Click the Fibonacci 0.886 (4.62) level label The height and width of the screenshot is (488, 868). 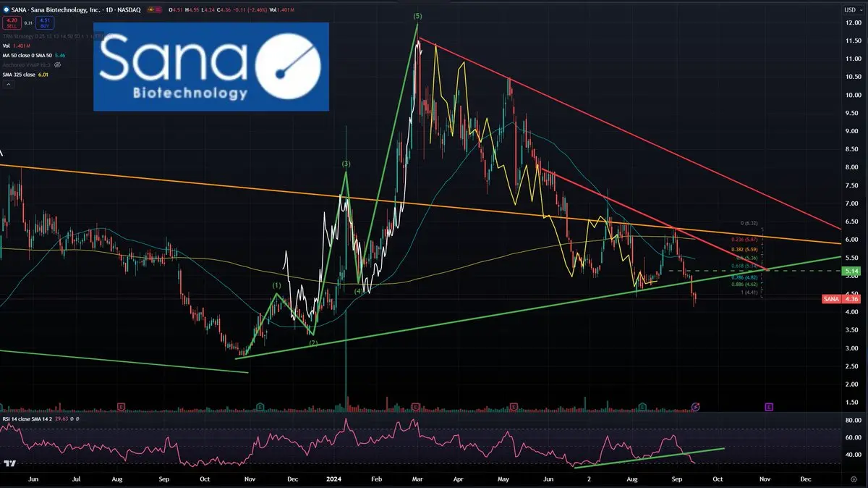point(744,285)
